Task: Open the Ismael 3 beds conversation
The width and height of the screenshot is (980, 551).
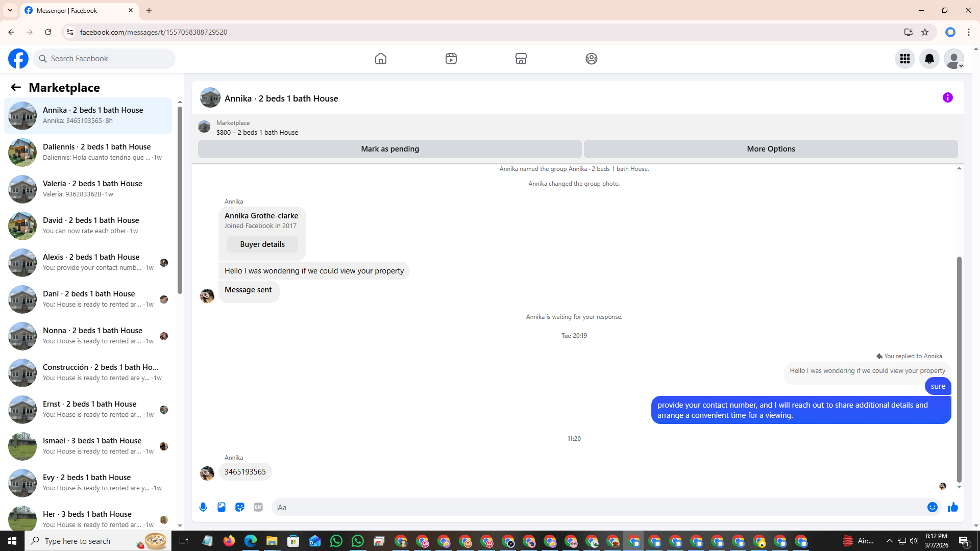Action: (x=88, y=446)
